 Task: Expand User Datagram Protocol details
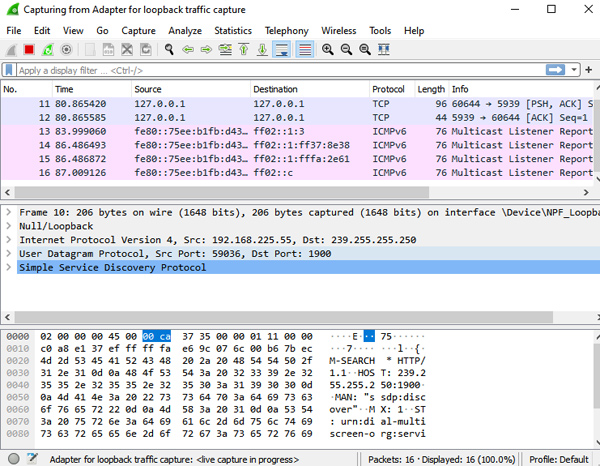click(9, 254)
